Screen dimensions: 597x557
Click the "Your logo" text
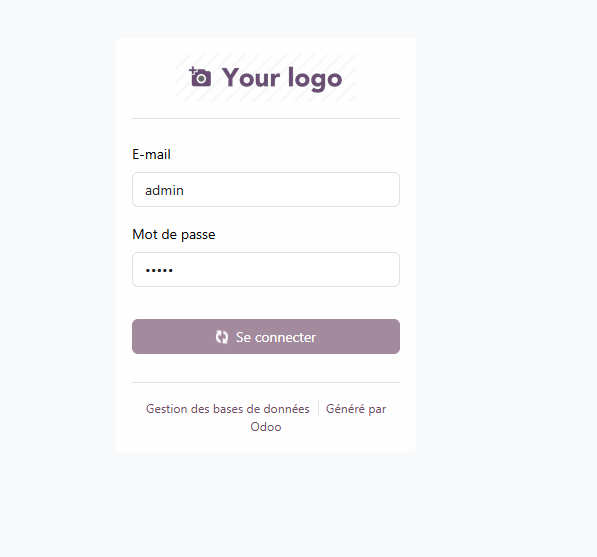282,78
